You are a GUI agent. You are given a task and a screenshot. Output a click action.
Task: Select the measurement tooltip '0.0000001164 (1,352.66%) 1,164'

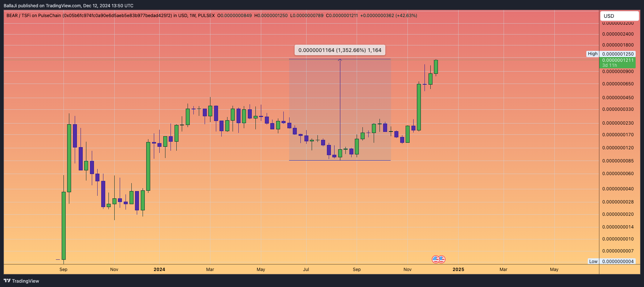coord(340,50)
